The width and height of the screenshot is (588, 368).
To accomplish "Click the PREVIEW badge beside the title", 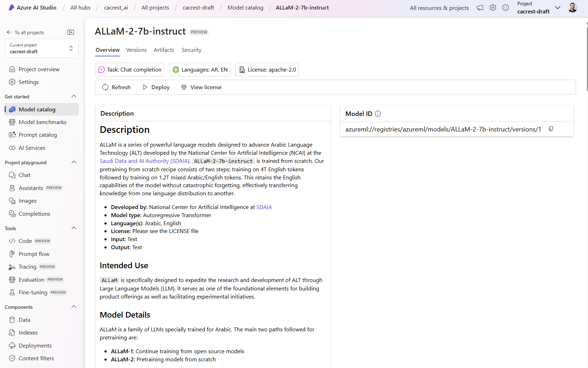I will [x=199, y=32].
